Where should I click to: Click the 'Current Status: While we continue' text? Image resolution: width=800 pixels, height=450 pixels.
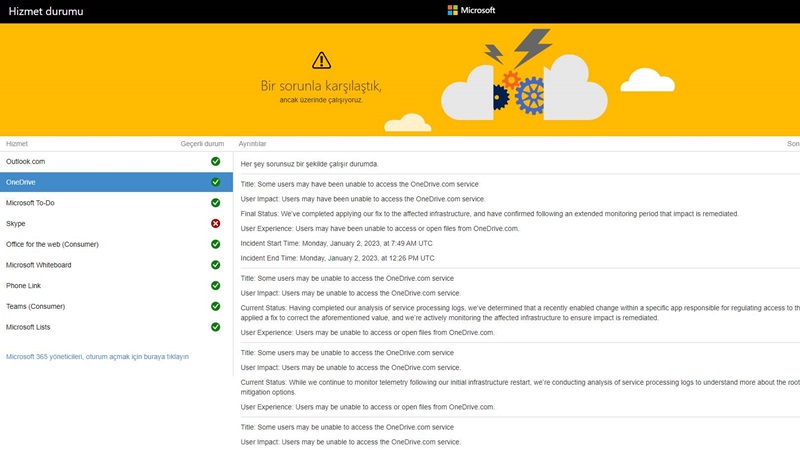[x=520, y=387]
